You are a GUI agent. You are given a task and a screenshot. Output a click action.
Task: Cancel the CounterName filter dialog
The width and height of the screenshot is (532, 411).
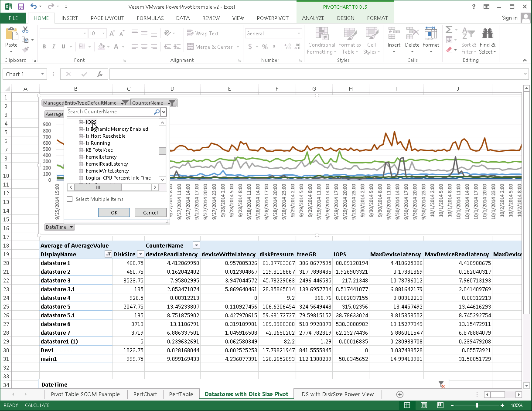click(x=150, y=213)
